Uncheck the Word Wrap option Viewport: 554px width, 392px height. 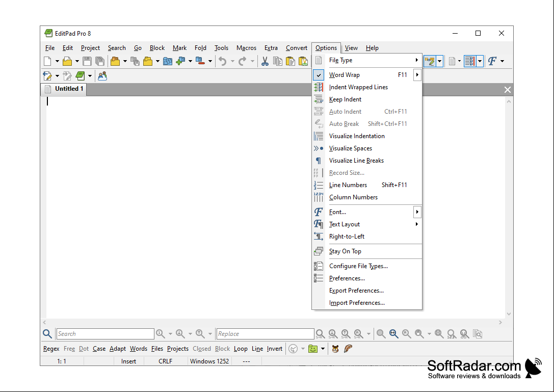(x=367, y=75)
